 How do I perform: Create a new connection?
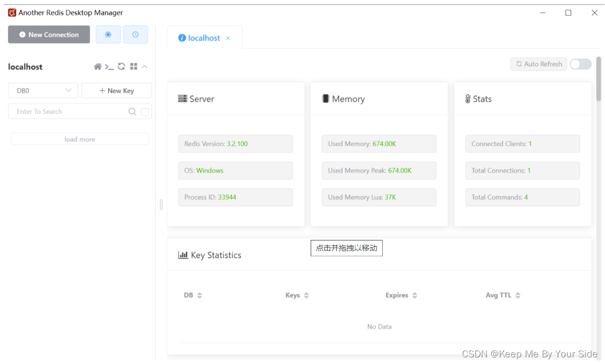point(49,34)
